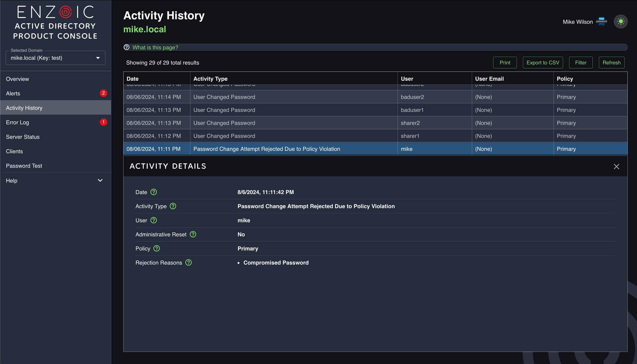Expand the Help menu chevron
The width and height of the screenshot is (637, 364).
pyautogui.click(x=100, y=180)
